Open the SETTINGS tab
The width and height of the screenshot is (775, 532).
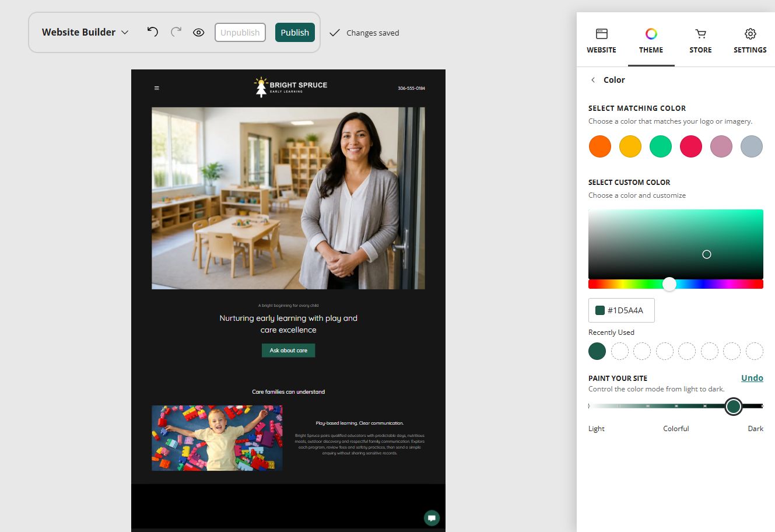point(750,41)
